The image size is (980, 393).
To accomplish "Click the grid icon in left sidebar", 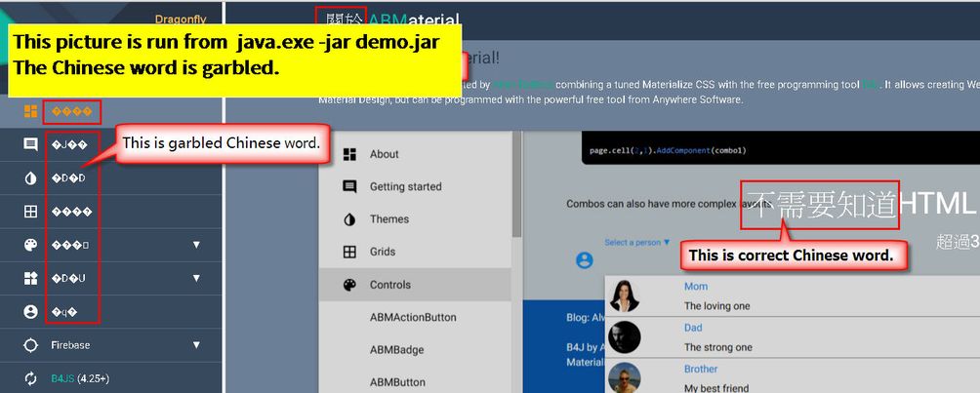I will (x=30, y=212).
